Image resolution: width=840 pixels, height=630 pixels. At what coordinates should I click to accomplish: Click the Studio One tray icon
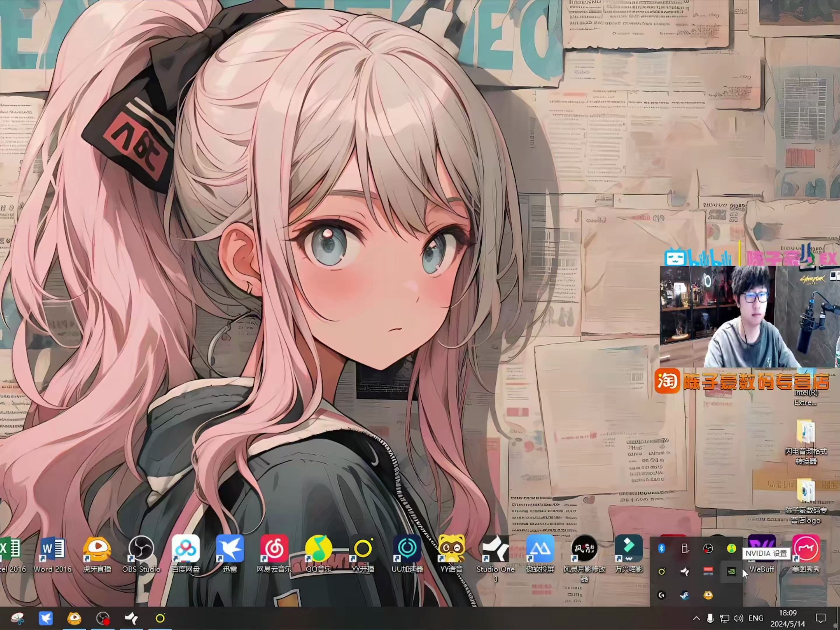[685, 571]
